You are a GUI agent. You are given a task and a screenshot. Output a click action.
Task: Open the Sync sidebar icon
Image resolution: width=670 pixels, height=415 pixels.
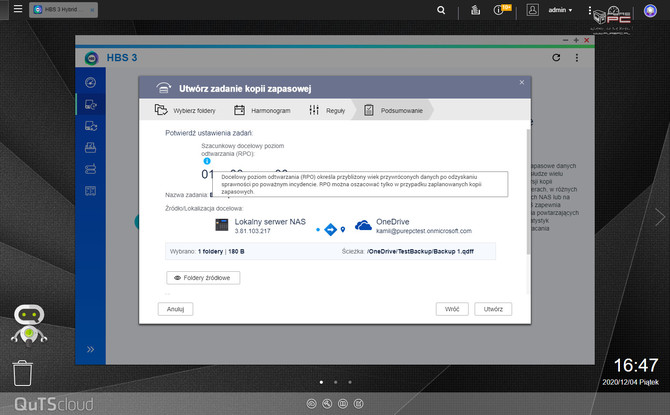point(91,126)
